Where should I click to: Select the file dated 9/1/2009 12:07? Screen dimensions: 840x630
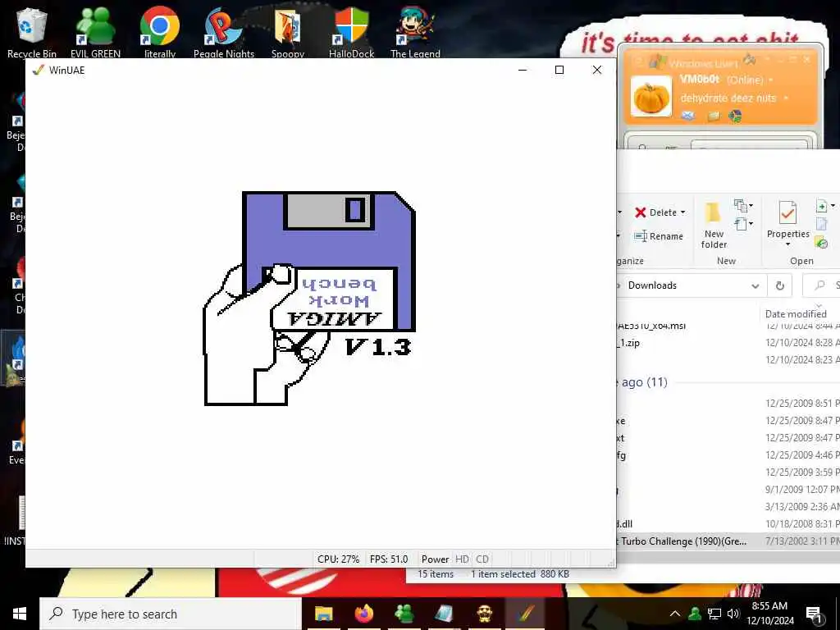click(728, 490)
